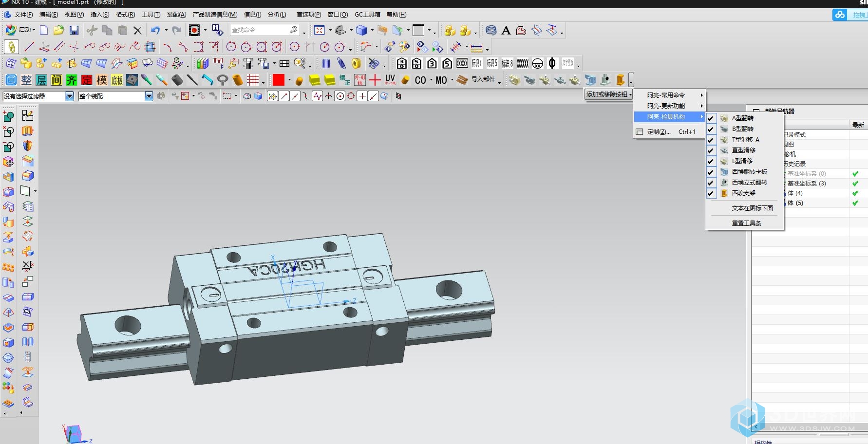Click the record movie icon
Viewport: 868px width, 444px height.
tap(194, 30)
